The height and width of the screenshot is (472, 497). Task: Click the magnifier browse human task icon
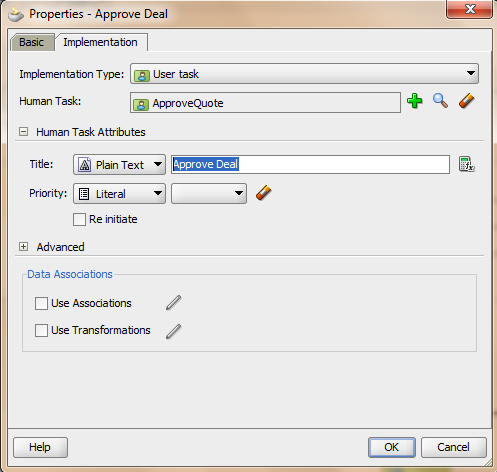pyautogui.click(x=440, y=101)
